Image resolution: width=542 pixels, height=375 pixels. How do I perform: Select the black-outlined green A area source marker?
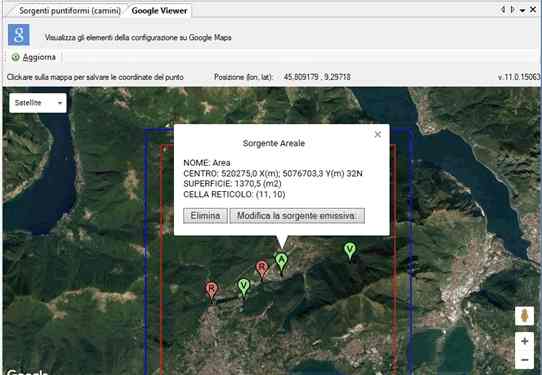coord(281,263)
